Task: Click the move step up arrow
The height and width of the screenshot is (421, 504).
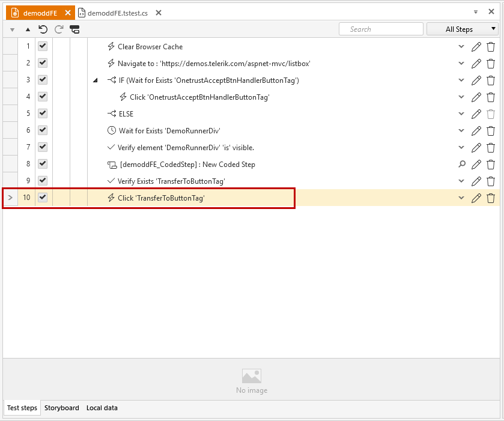Action: pos(28,29)
